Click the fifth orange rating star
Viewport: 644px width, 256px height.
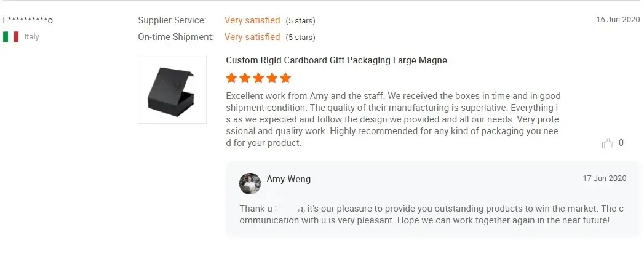285,78
